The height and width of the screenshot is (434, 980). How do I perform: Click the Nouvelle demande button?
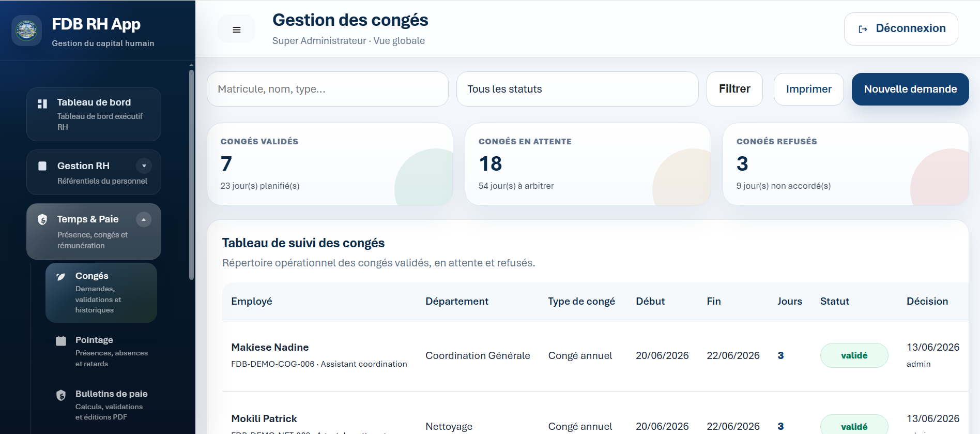(910, 89)
